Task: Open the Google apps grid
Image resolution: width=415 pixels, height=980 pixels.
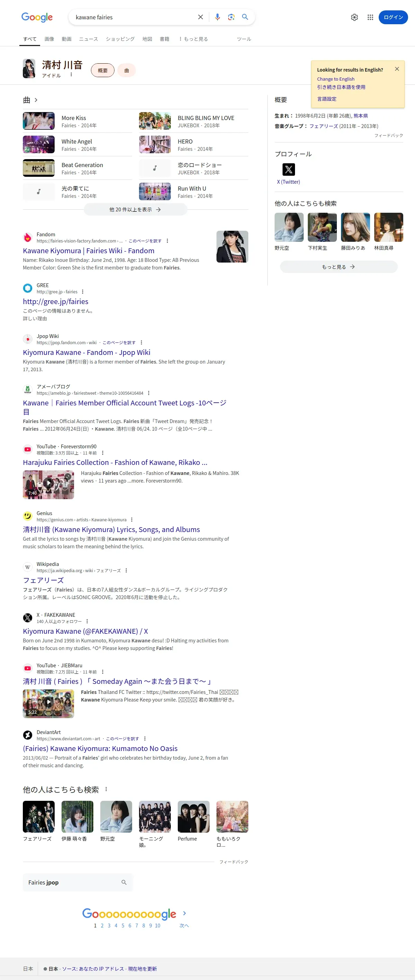Action: (x=370, y=17)
